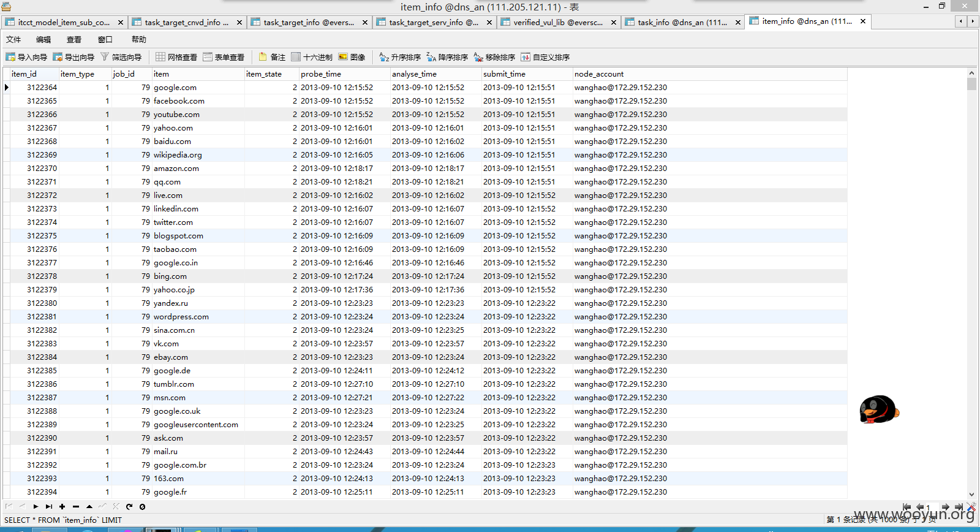Image resolution: width=980 pixels, height=532 pixels.
Task: Click 移除排序 to remove sorting
Action: [x=494, y=57]
